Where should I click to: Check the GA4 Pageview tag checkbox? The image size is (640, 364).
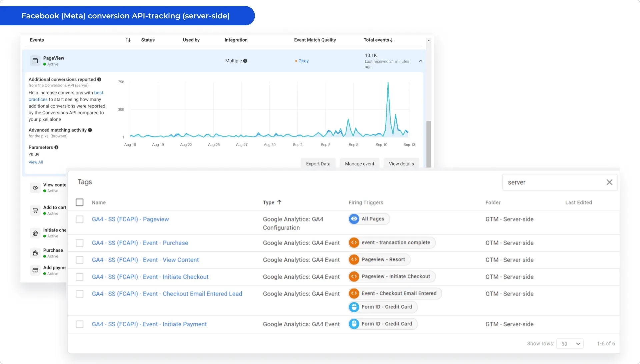tap(79, 219)
